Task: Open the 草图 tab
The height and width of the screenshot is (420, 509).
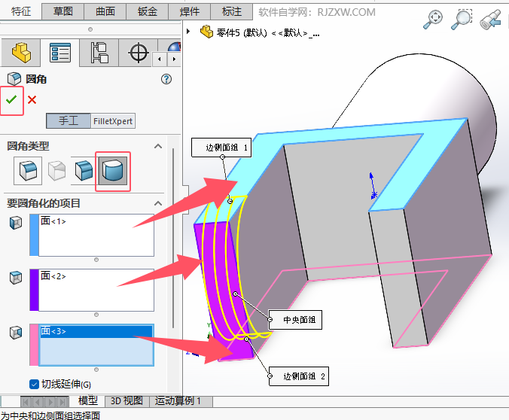Action: click(63, 11)
